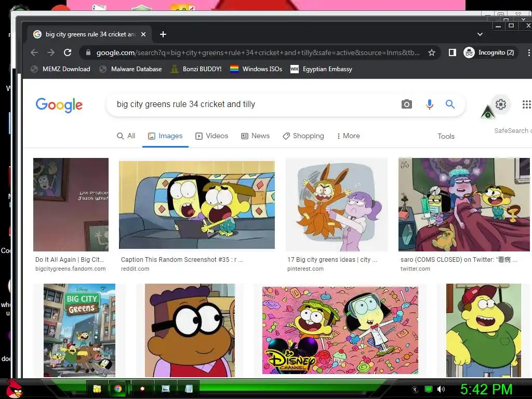Viewport: 532px width, 399px height.
Task: Open the Tools filter button
Action: click(446, 137)
